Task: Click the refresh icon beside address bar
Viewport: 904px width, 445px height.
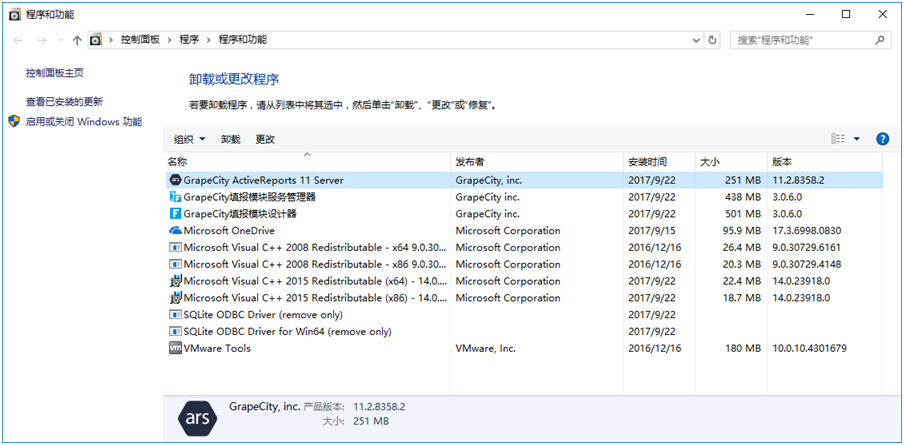Action: point(712,40)
